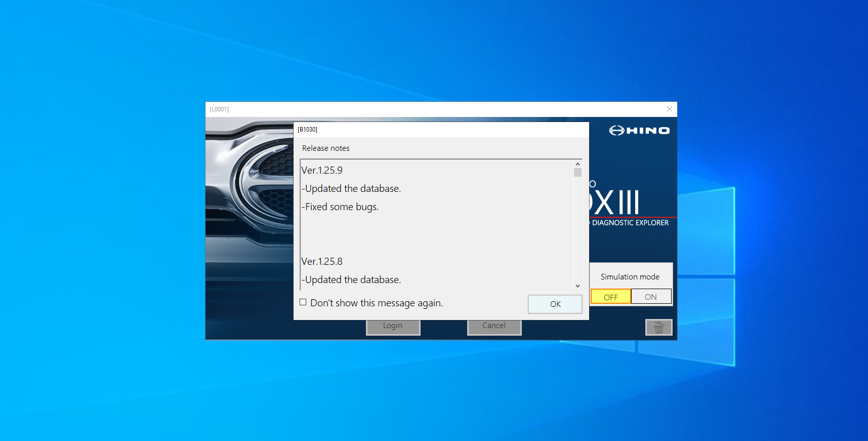868x441 pixels.
Task: Click the [B1030] dialog title
Action: (308, 130)
